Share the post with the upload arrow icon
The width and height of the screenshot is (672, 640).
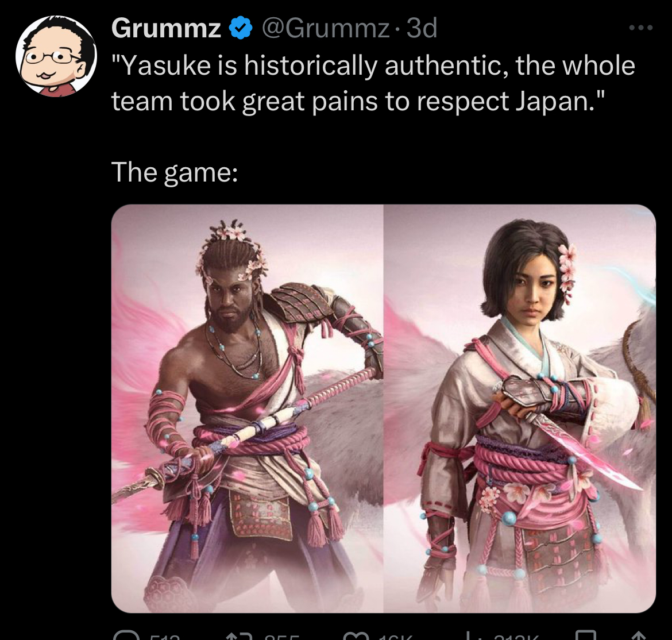638,635
